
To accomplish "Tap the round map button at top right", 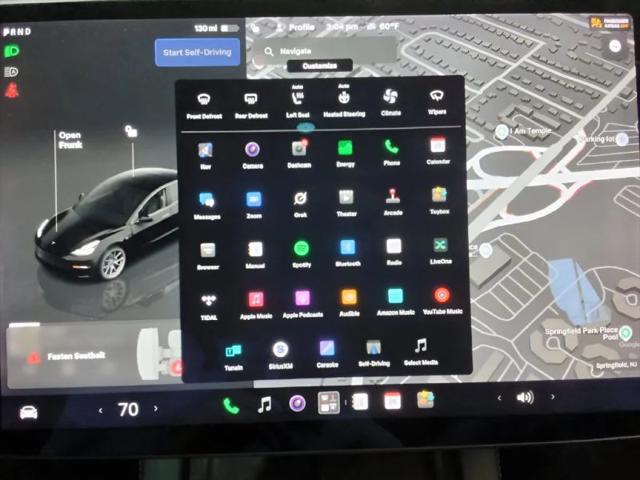I will 615,46.
